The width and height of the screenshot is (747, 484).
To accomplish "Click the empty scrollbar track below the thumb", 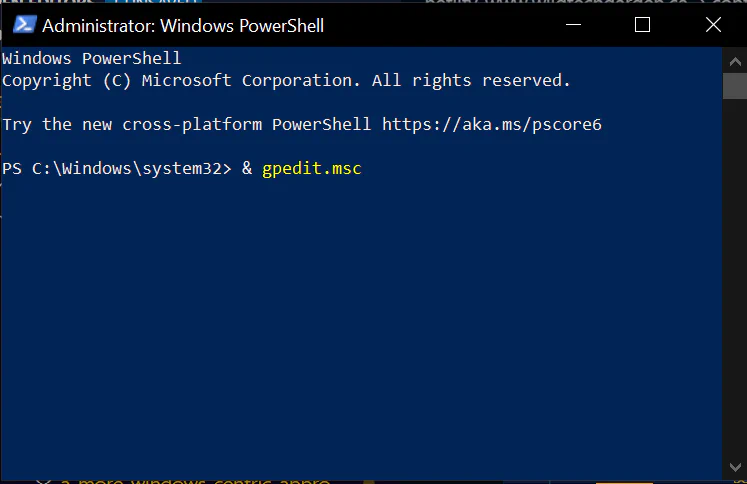I will click(x=732, y=300).
